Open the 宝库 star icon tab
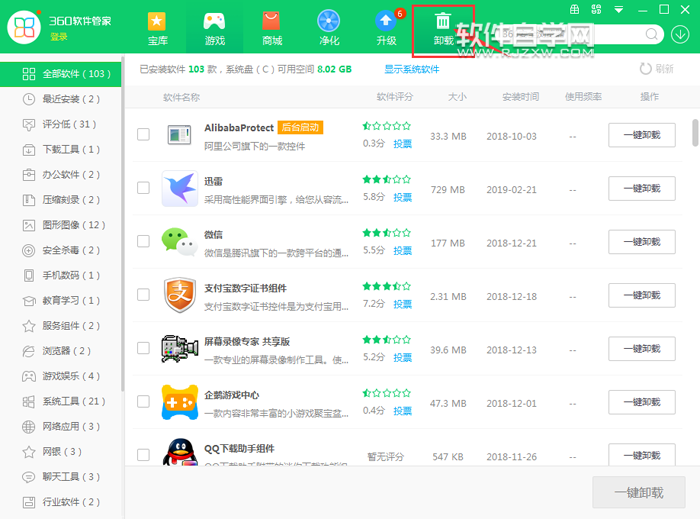 tap(157, 29)
